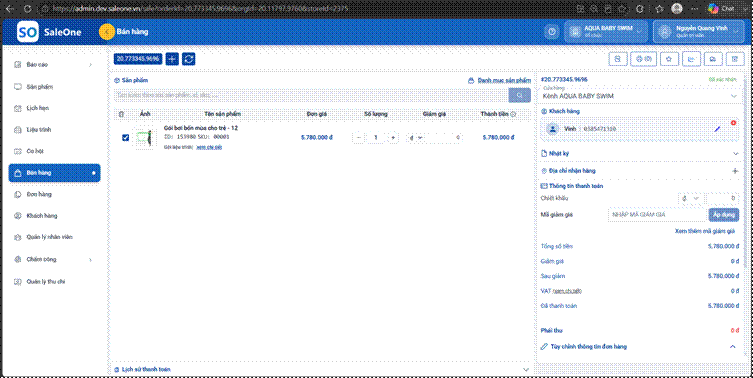Click the info icon next to Thành tiền

point(513,114)
